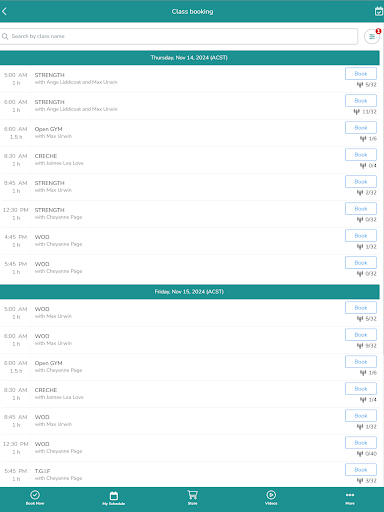Open the calendar icon in header
This screenshot has height=512, width=384.
coord(379,11)
